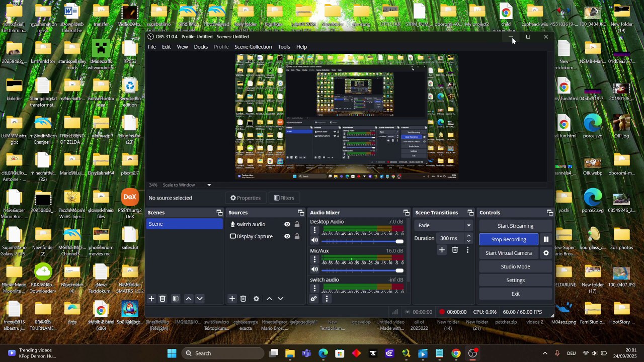This screenshot has height=362, width=644.
Task: Increase transition duration with the up arrow
Action: click(x=468, y=235)
